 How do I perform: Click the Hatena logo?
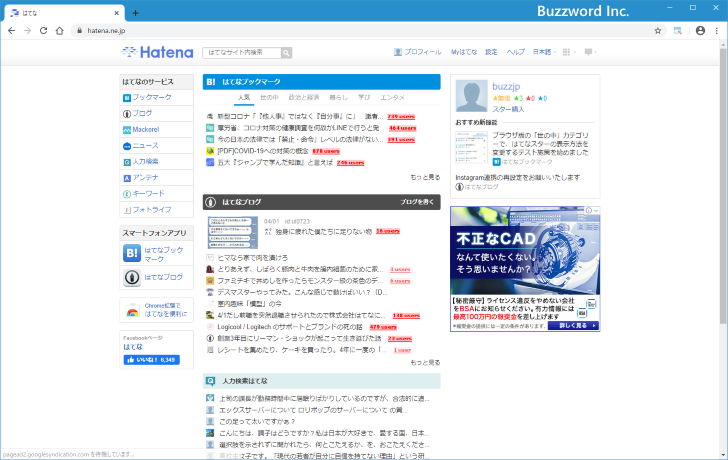pyautogui.click(x=157, y=52)
